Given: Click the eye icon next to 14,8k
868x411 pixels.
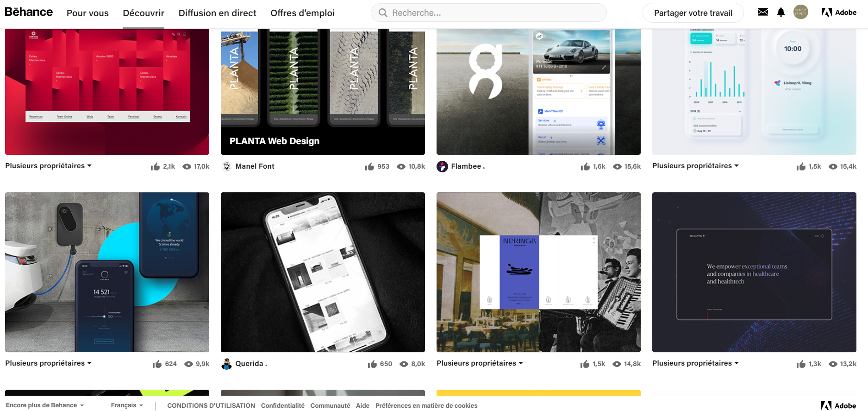Looking at the screenshot, I should click(x=617, y=364).
